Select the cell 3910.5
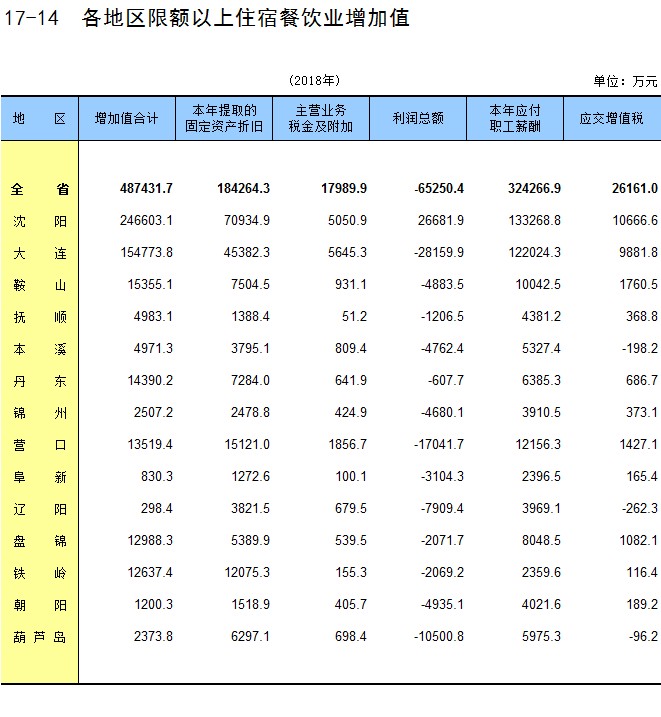The width and height of the screenshot is (661, 717). click(541, 412)
